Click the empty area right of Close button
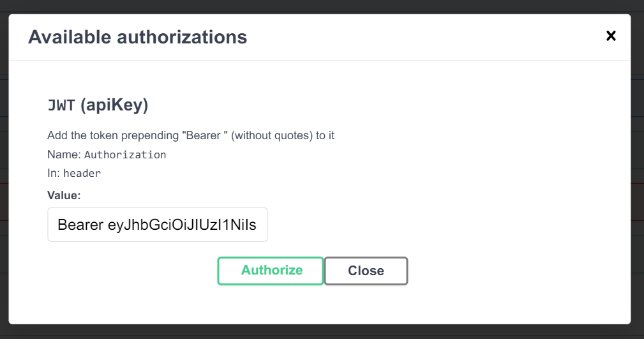Screen dimensions: 644x339 click(x=511, y=271)
